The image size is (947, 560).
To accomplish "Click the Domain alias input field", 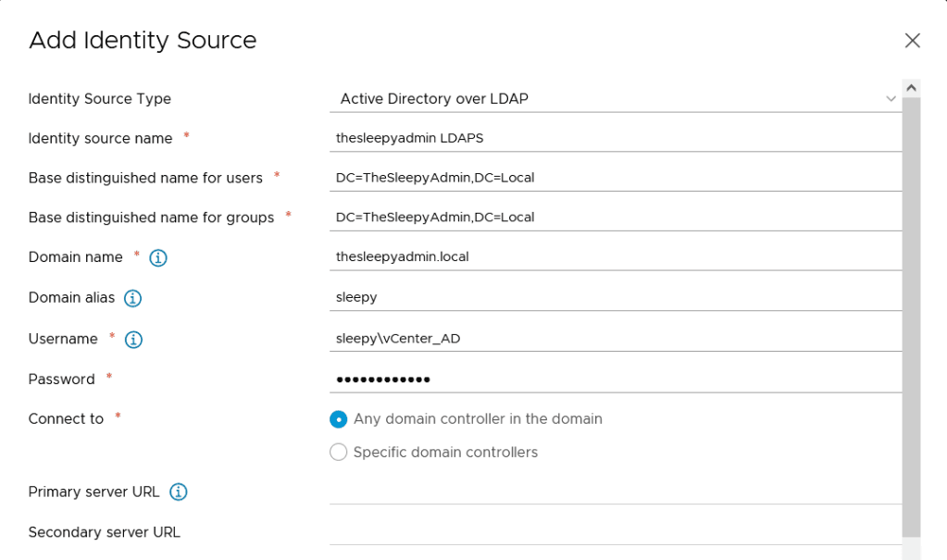I will pyautogui.click(x=615, y=298).
